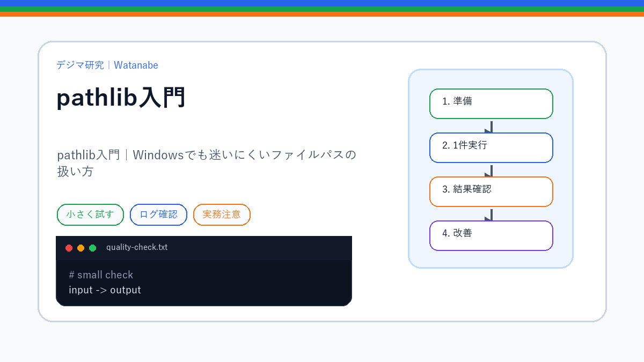The image size is (644, 362).
Task: Select the 実務注意 tag
Action: pos(222,215)
